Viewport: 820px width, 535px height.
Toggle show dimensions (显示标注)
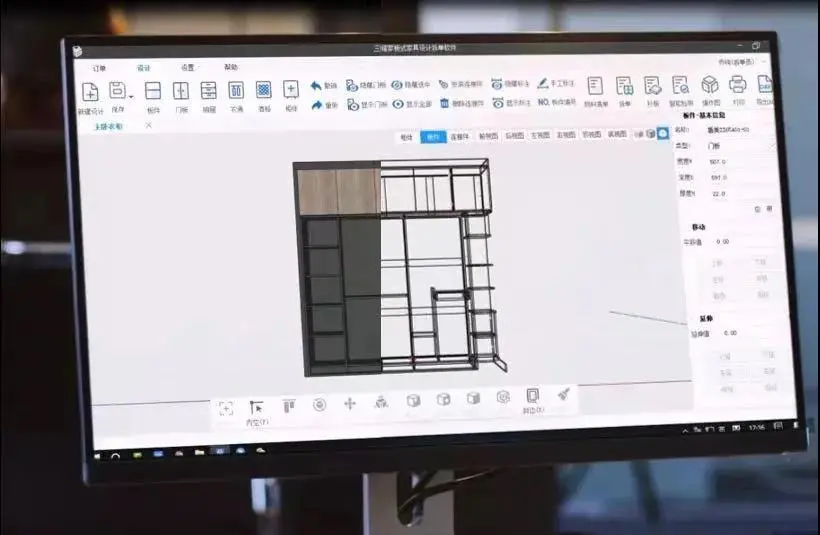511,103
